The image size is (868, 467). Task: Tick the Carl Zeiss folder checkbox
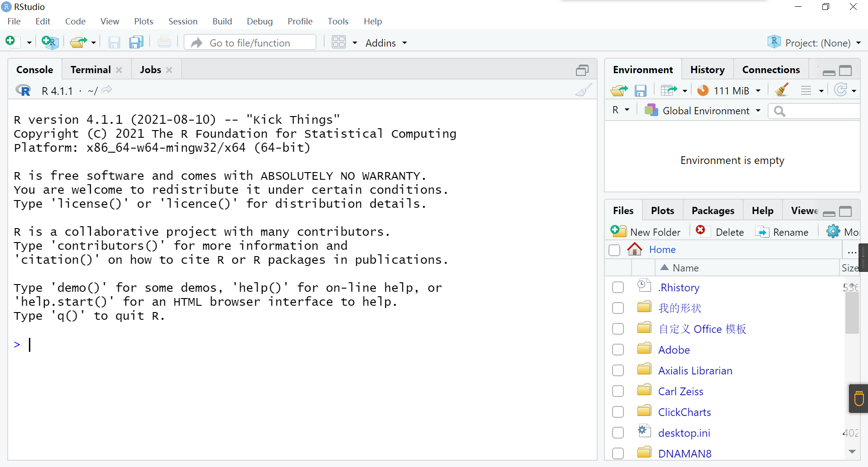pyautogui.click(x=618, y=391)
